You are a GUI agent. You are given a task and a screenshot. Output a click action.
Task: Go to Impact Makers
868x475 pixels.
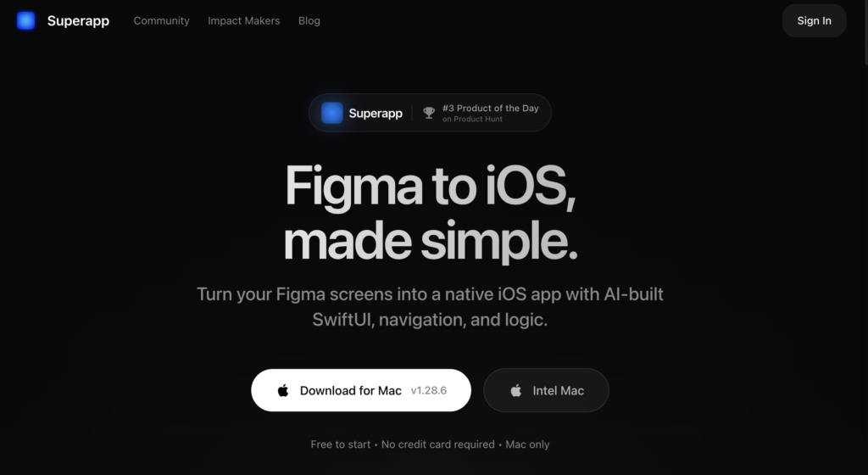tap(243, 20)
